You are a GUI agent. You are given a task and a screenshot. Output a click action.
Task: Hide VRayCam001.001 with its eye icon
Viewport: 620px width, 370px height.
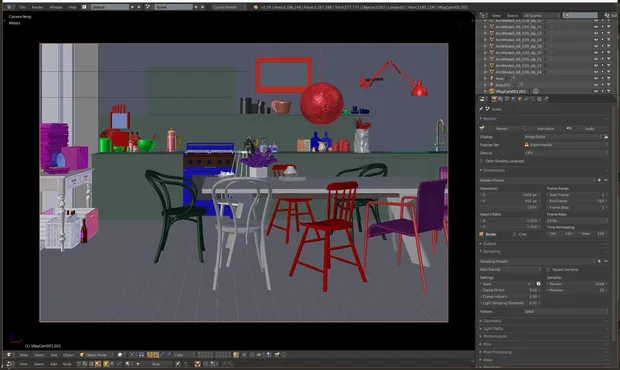click(x=596, y=91)
